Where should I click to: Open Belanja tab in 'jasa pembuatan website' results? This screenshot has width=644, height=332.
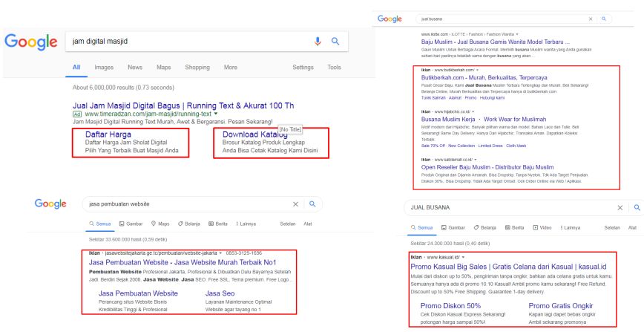[189, 224]
